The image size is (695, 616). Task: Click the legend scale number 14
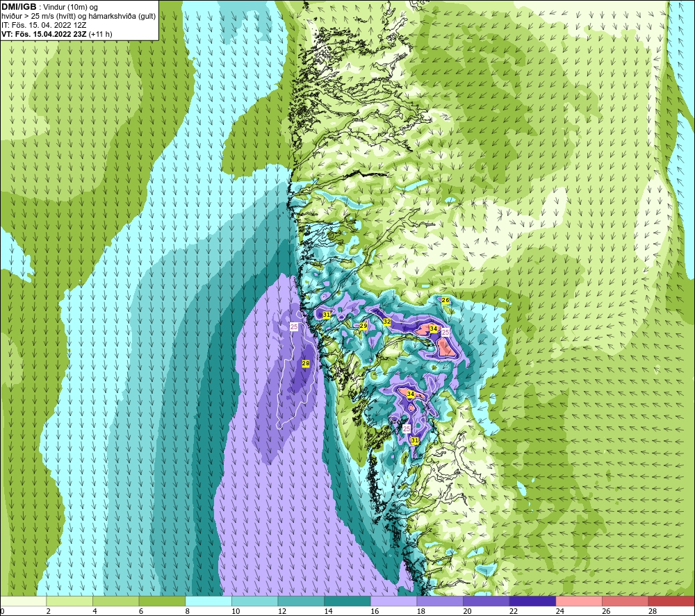[x=328, y=611]
